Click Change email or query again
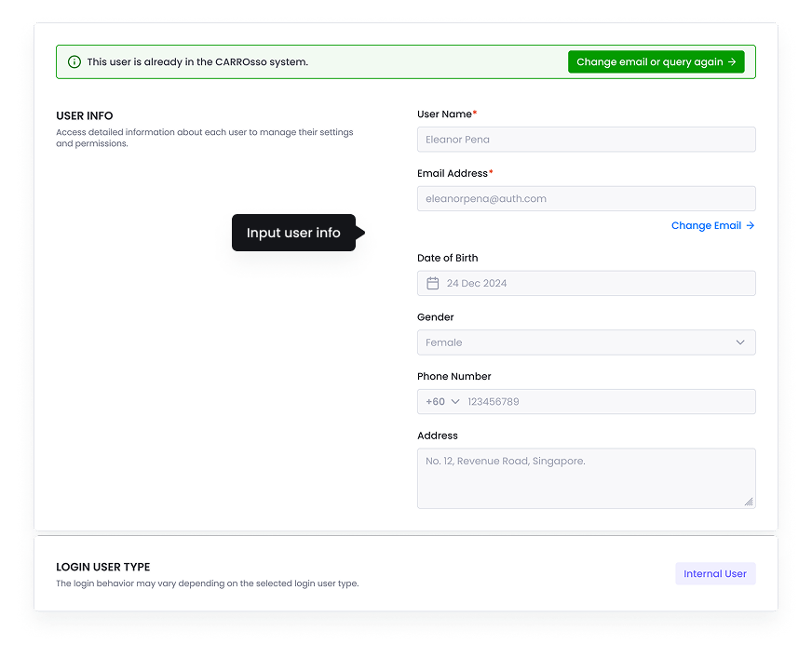Viewport: 812px width, 657px height. coord(656,61)
